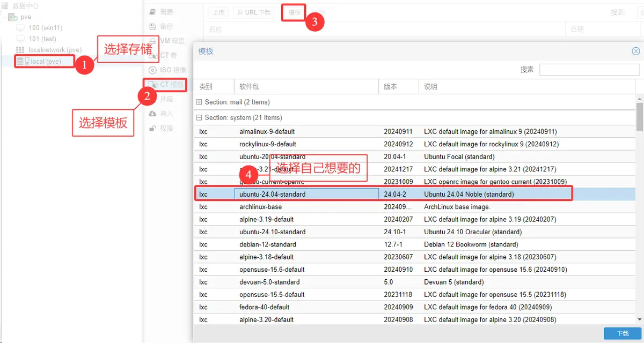The width and height of the screenshot is (644, 343).
Task: Collapse the Section: system group
Action: (x=199, y=117)
